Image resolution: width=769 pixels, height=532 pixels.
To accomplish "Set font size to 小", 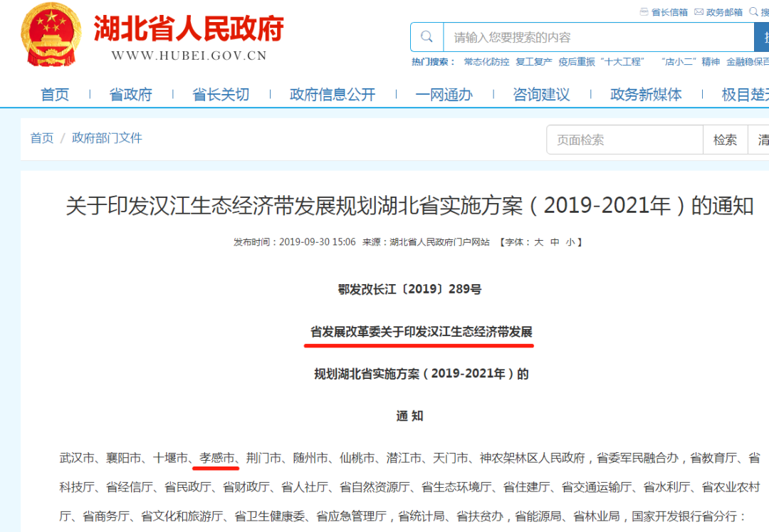I will (x=570, y=242).
